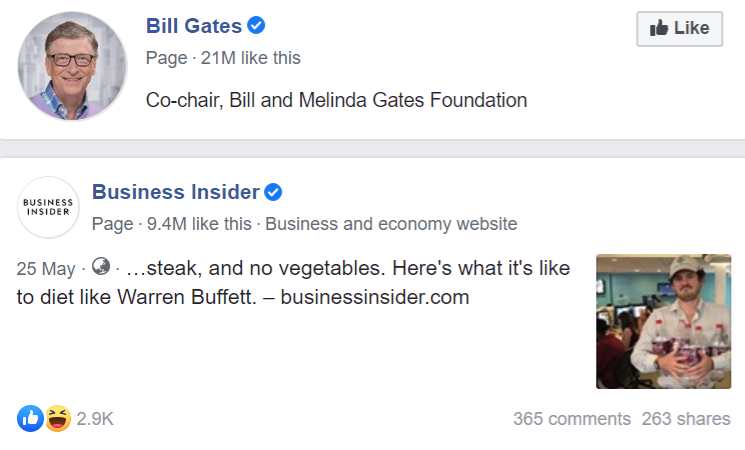Open the Business Insider page name link
This screenshot has height=450, width=745.
click(x=175, y=191)
